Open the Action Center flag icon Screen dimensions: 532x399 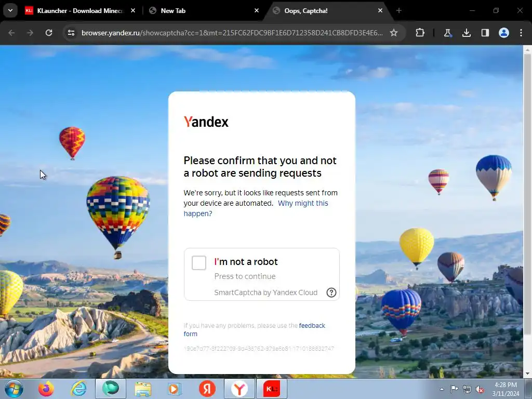(454, 389)
